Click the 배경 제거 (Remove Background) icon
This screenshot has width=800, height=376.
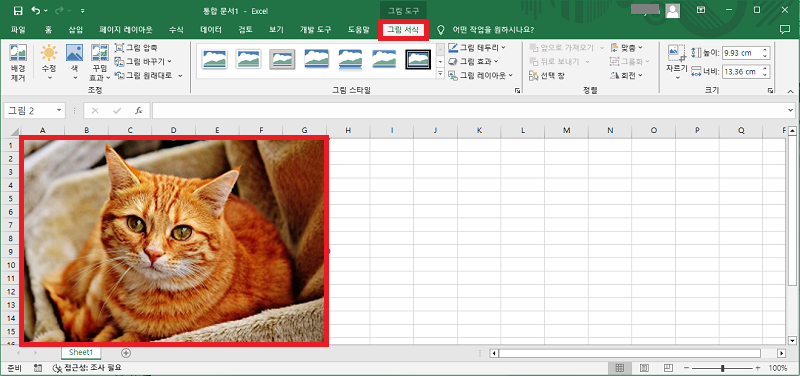tap(18, 63)
